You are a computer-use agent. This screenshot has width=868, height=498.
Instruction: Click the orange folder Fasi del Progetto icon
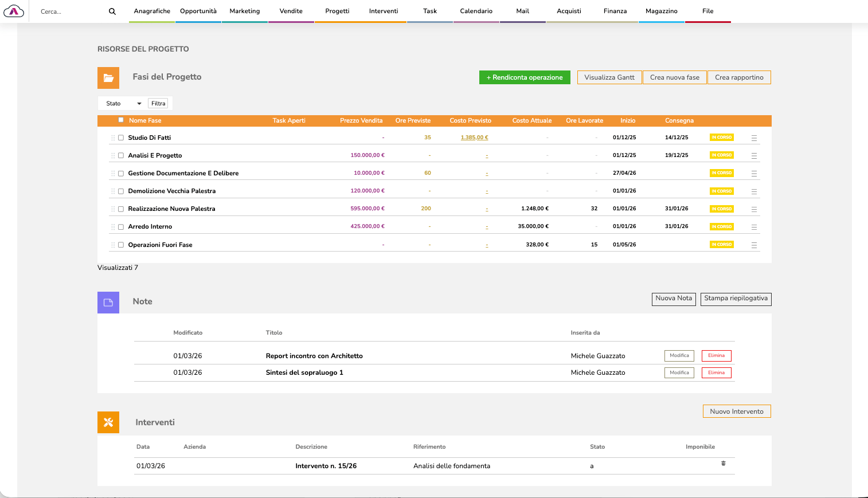coord(108,78)
